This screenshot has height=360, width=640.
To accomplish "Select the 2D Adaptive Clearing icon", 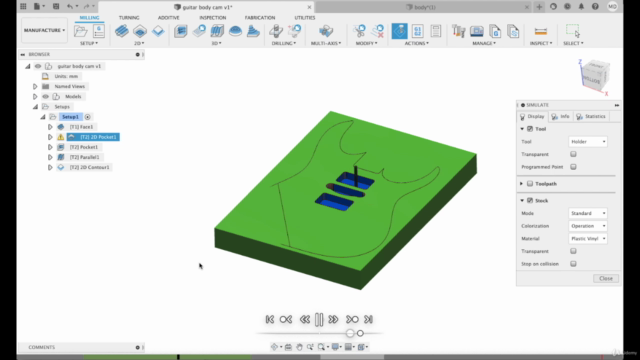I will (x=122, y=31).
